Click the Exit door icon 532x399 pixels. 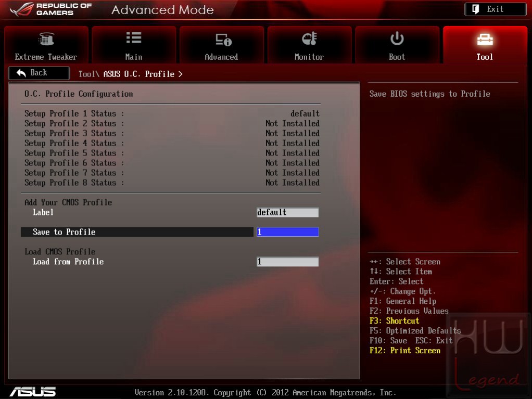pyautogui.click(x=476, y=9)
